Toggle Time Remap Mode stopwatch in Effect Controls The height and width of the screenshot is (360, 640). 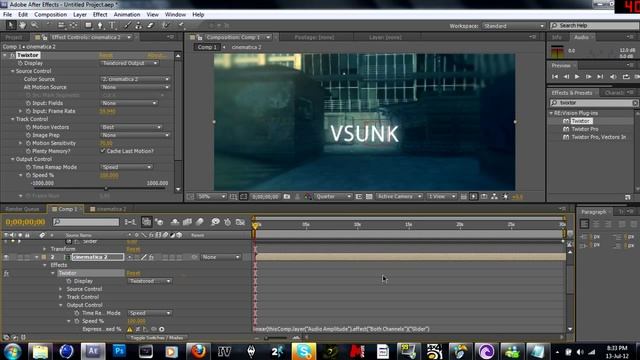pyautogui.click(x=28, y=167)
